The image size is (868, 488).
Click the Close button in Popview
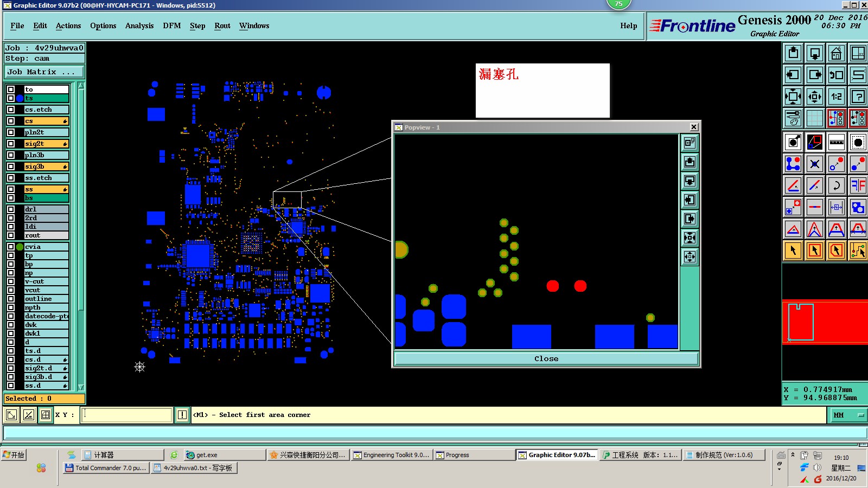(546, 358)
